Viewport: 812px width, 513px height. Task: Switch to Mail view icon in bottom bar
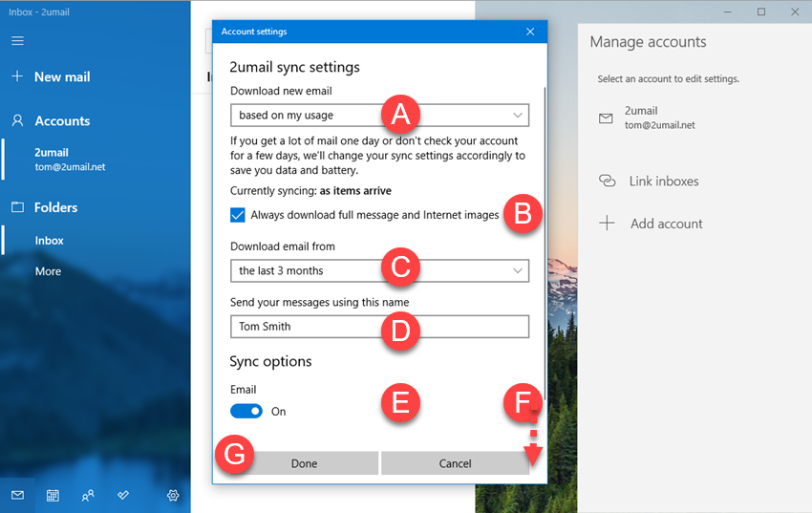click(17, 496)
